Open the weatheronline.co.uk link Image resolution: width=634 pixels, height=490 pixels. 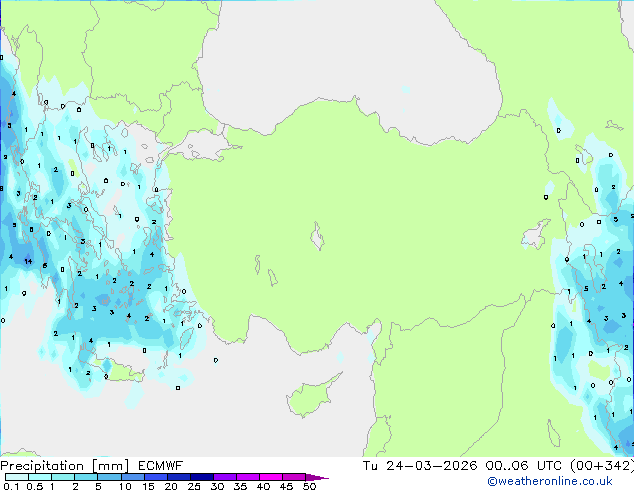coord(550,481)
